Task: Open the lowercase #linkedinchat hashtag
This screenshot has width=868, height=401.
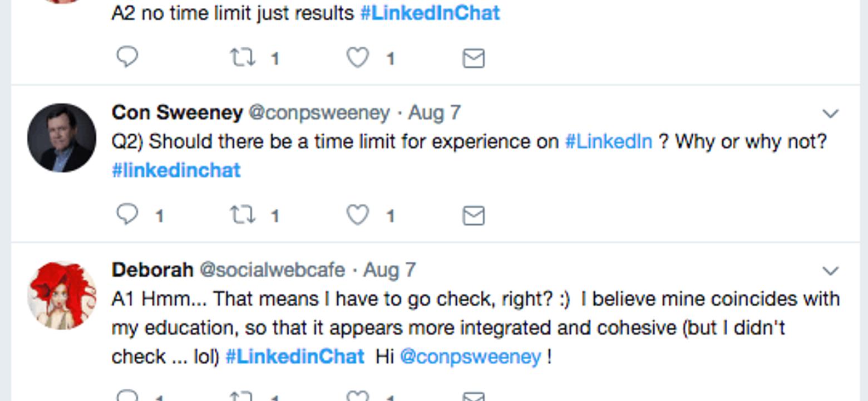Action: pyautogui.click(x=176, y=170)
